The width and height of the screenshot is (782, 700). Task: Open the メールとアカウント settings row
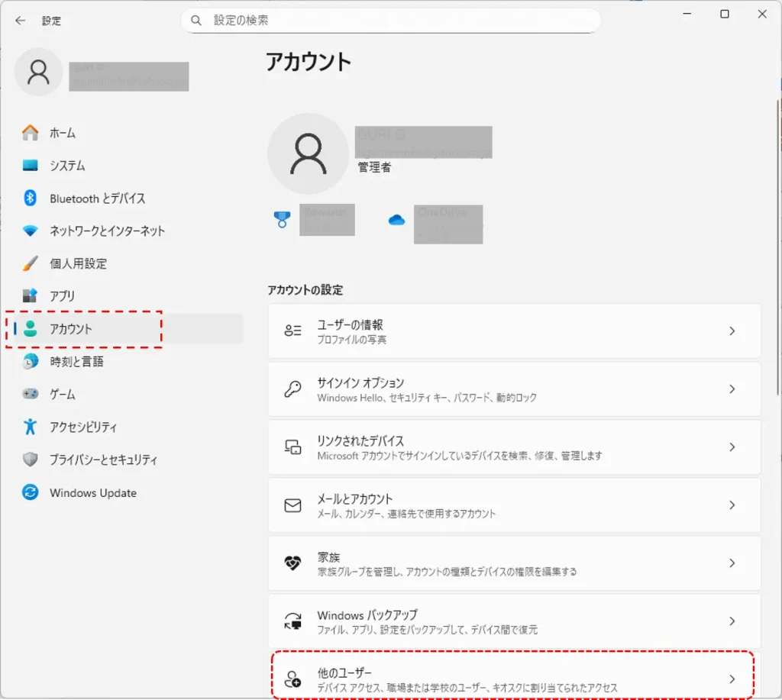pos(514,505)
